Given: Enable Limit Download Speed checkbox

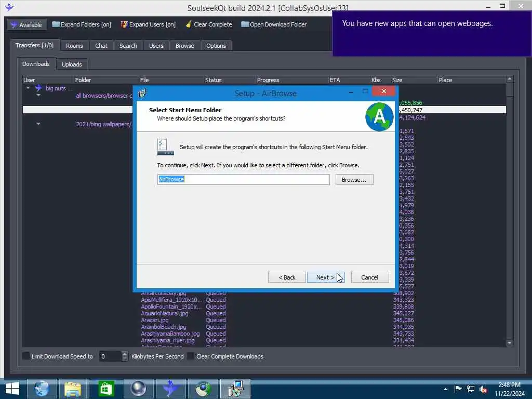Looking at the screenshot, I should (26, 356).
